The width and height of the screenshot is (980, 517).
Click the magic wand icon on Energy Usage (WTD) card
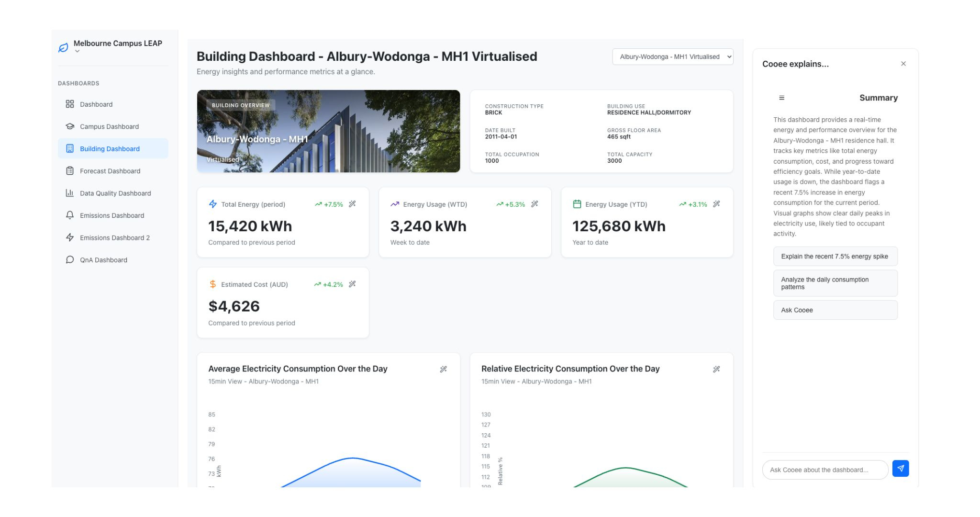(x=535, y=204)
